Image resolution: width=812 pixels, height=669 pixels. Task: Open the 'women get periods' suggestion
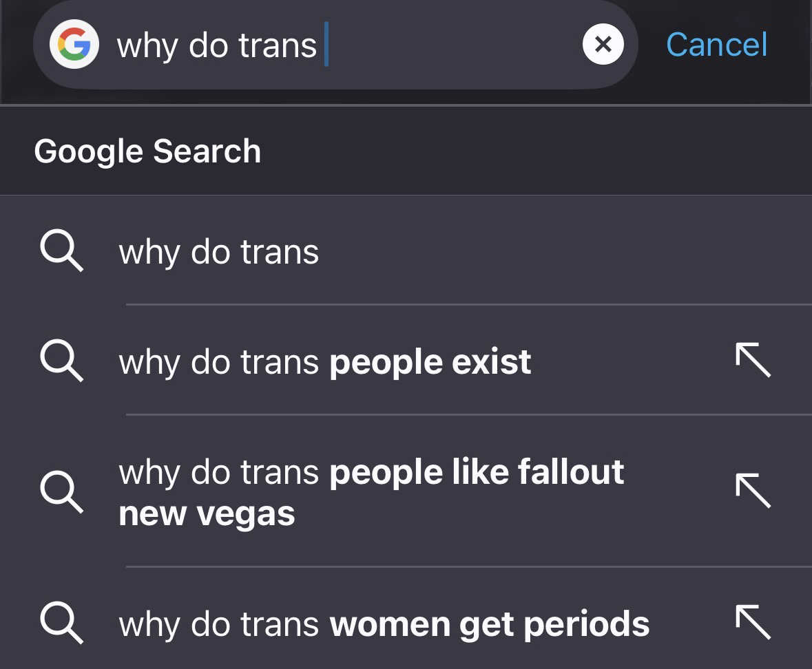point(384,624)
